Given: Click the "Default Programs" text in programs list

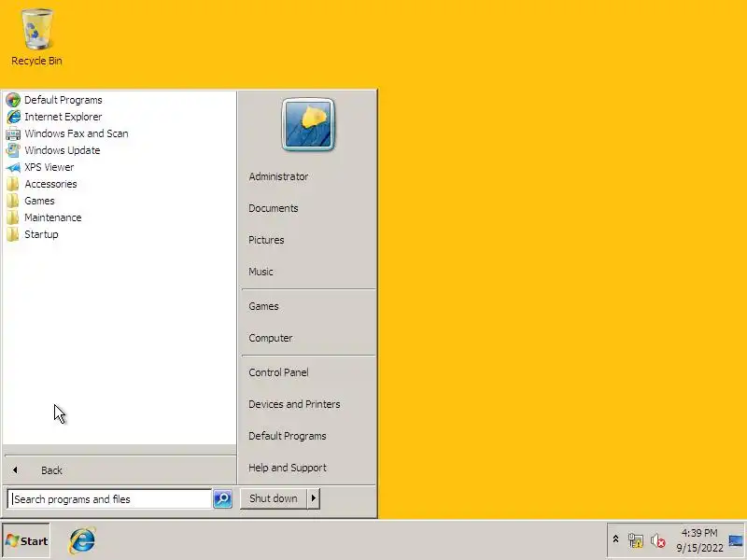Looking at the screenshot, I should coord(63,100).
